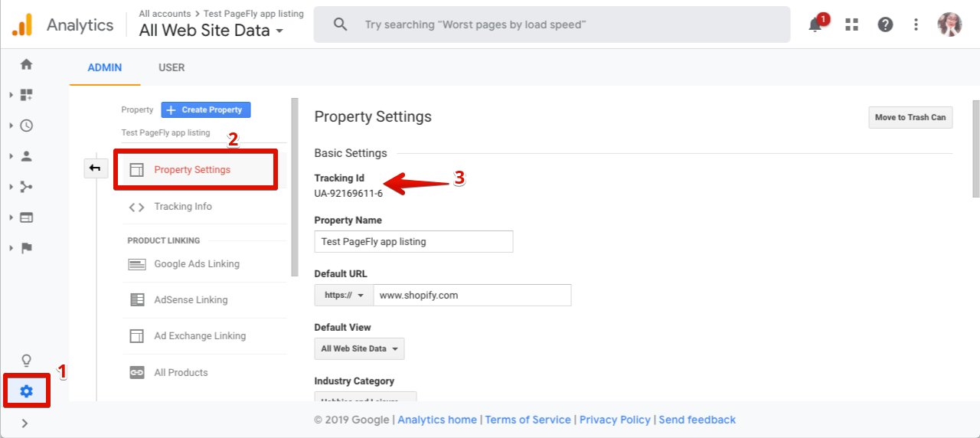980x438 pixels.
Task: Open the Behavior sidebar icon
Action: pyautogui.click(x=26, y=217)
